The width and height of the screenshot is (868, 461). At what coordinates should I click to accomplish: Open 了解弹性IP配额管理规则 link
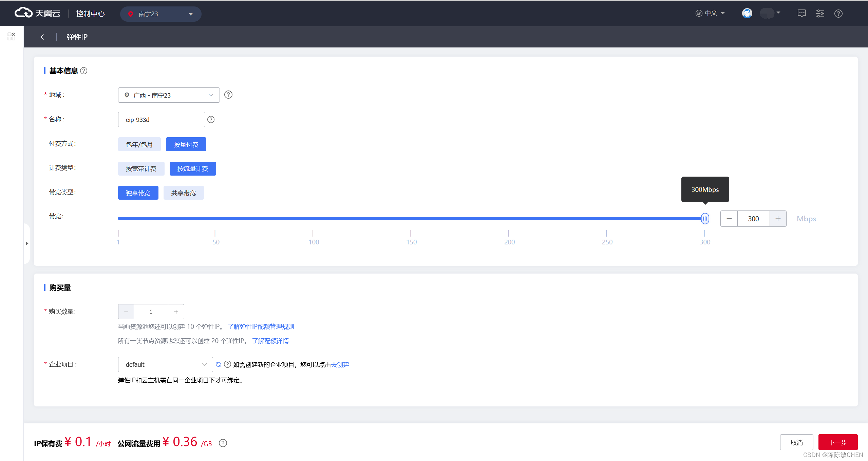coord(261,326)
